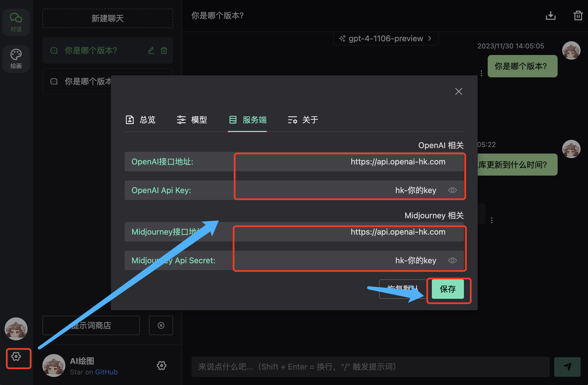This screenshot has height=385, width=588.
Task: Open the three-dot menu beside the 你是哪个版本 message
Action: click(481, 73)
